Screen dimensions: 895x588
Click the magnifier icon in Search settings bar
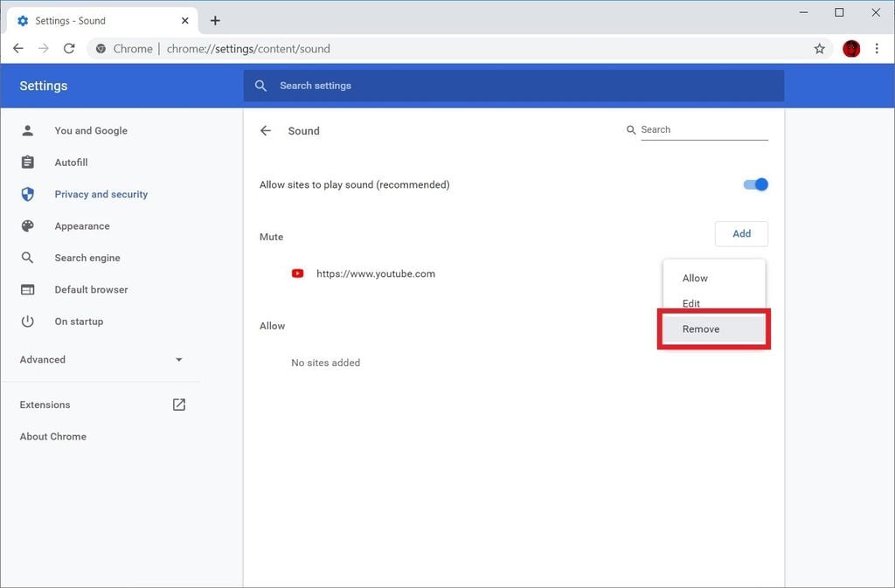(x=260, y=86)
